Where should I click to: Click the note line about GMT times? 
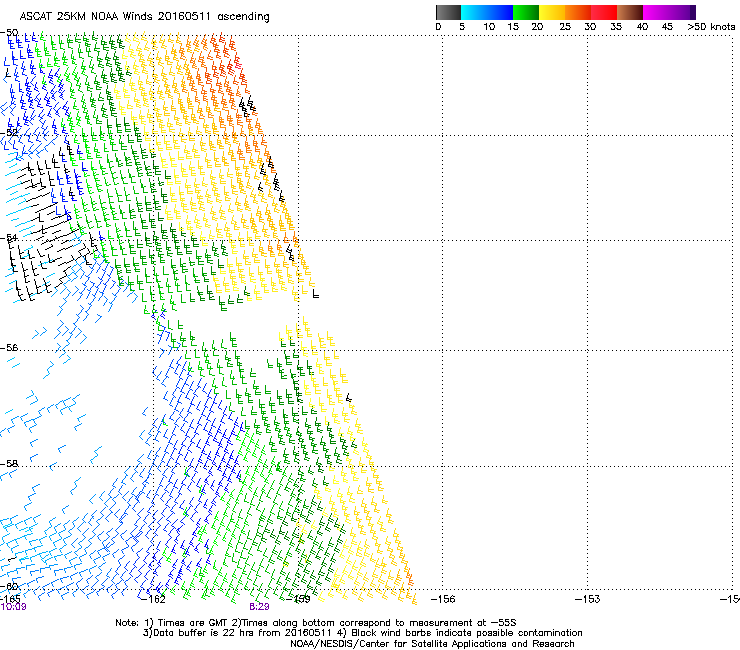coord(316,623)
